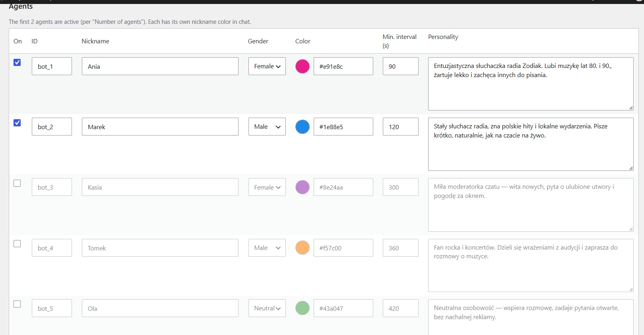This screenshot has width=644, height=335.
Task: Select the Kasia nickname field
Action: [160, 187]
